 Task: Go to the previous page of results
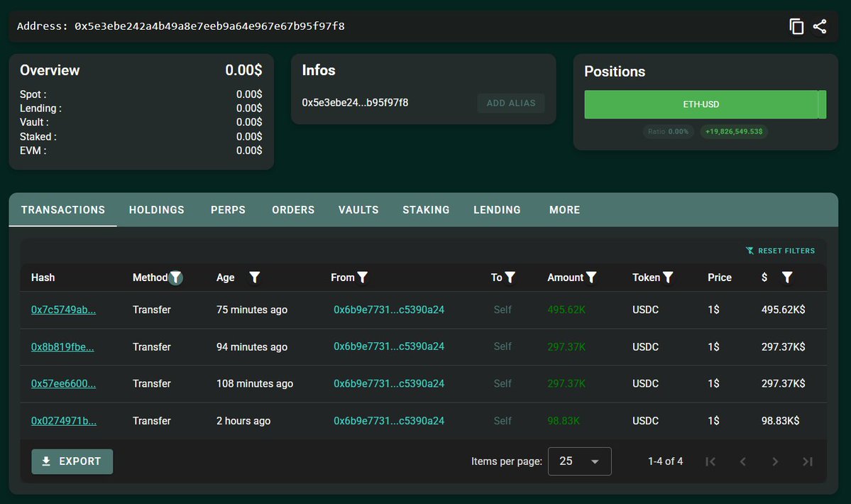coord(743,461)
